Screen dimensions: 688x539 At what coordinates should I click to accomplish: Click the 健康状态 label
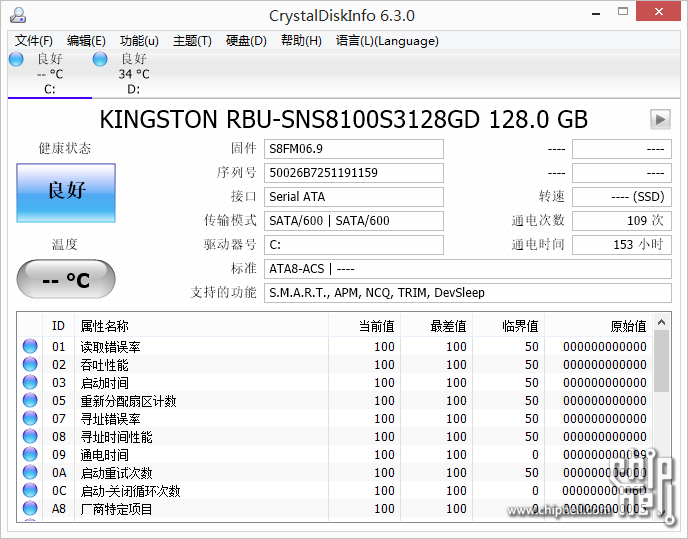tap(65, 148)
